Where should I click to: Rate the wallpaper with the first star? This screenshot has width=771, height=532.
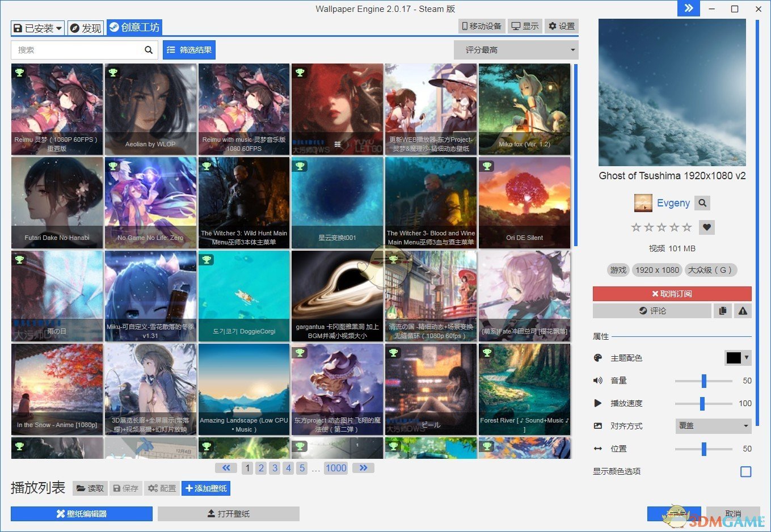[x=636, y=227]
